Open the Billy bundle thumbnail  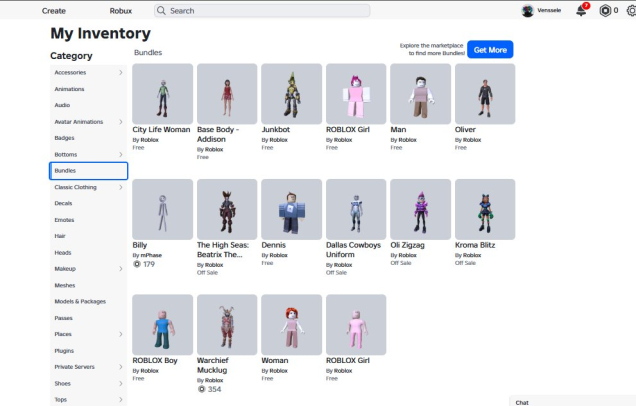click(x=163, y=209)
